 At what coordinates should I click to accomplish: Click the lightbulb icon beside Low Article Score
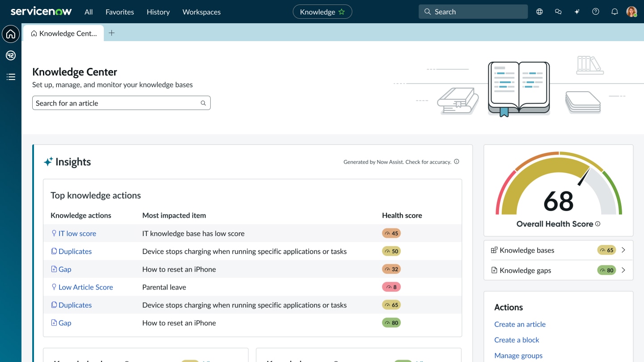[x=54, y=287]
